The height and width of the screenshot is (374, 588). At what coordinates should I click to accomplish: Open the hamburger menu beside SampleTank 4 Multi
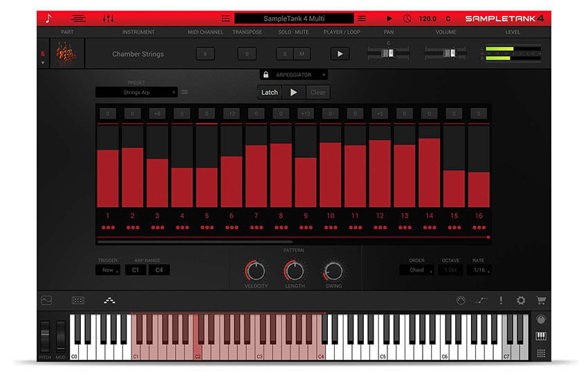pos(362,19)
